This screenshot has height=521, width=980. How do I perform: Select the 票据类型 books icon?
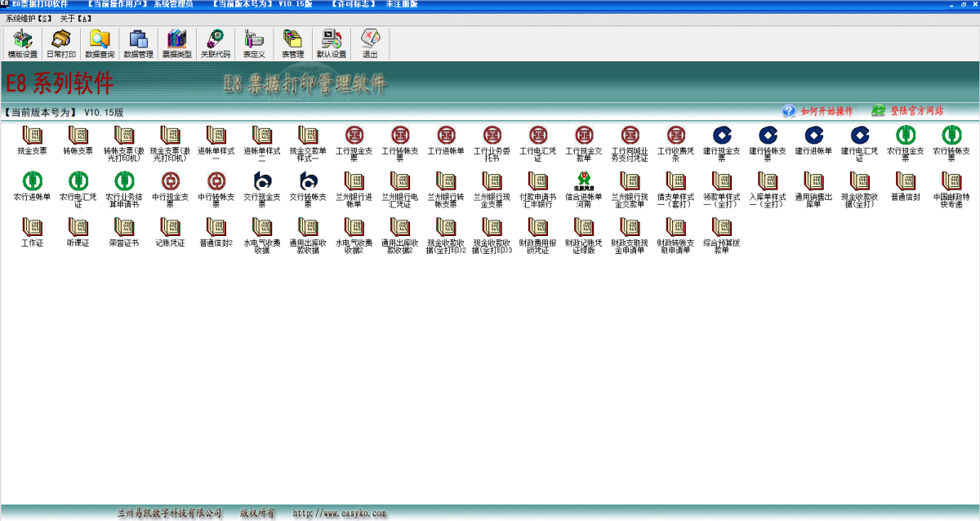point(176,43)
